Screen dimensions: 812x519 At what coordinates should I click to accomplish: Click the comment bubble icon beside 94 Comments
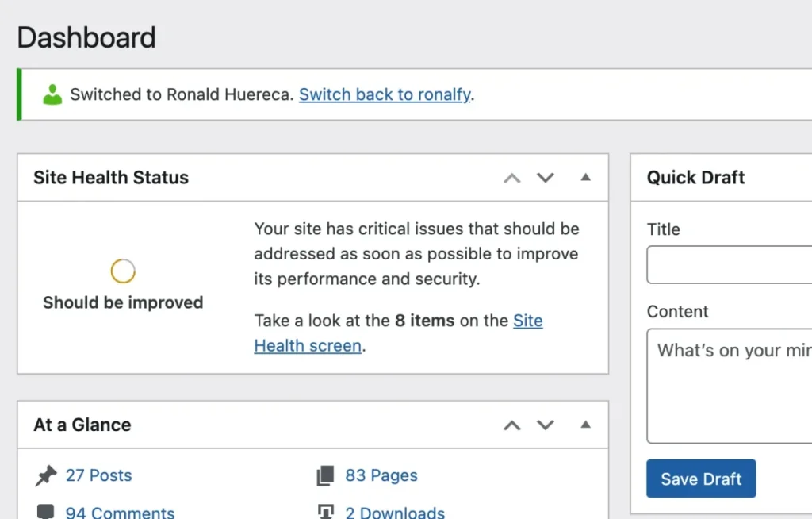click(46, 512)
